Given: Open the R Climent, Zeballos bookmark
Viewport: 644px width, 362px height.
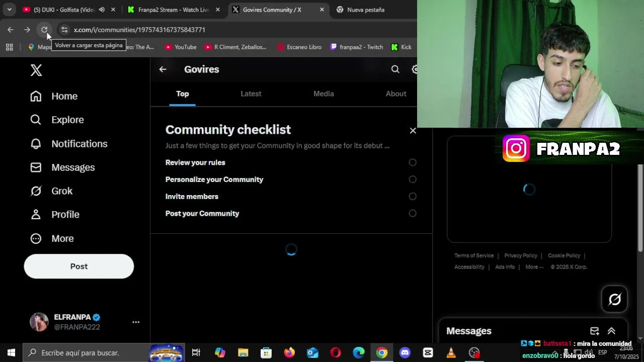Looking at the screenshot, I should click(236, 47).
